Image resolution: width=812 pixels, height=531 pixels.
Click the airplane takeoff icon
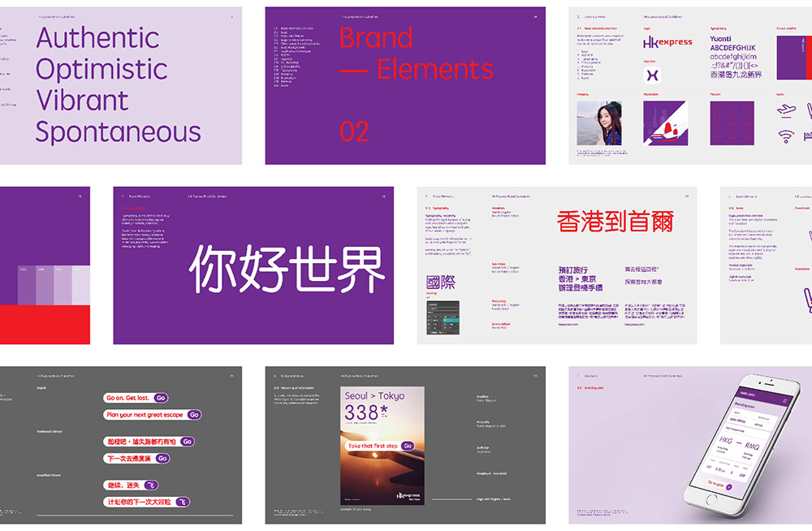pyautogui.click(x=785, y=111)
